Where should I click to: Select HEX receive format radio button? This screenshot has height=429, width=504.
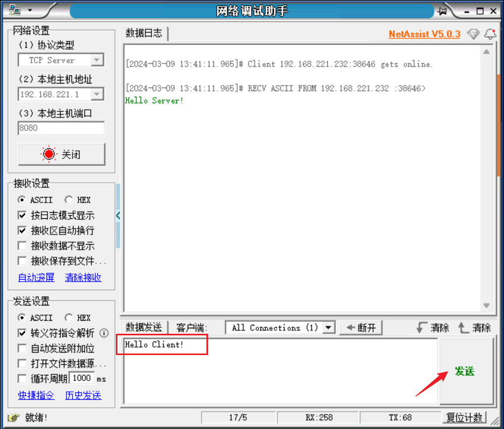pyautogui.click(x=68, y=200)
